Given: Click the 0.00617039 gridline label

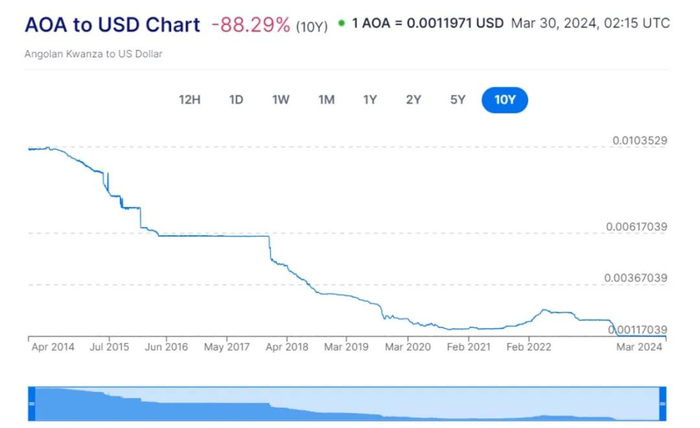Looking at the screenshot, I should coord(639,227).
